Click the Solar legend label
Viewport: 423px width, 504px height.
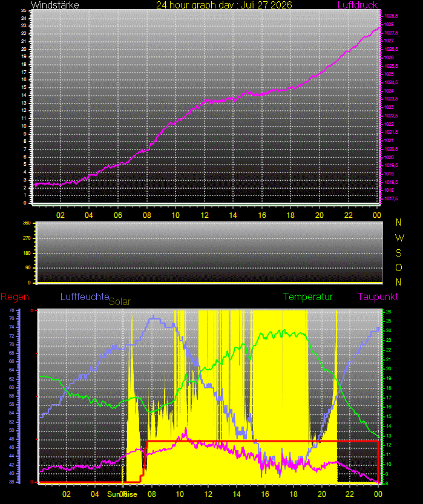(x=120, y=301)
